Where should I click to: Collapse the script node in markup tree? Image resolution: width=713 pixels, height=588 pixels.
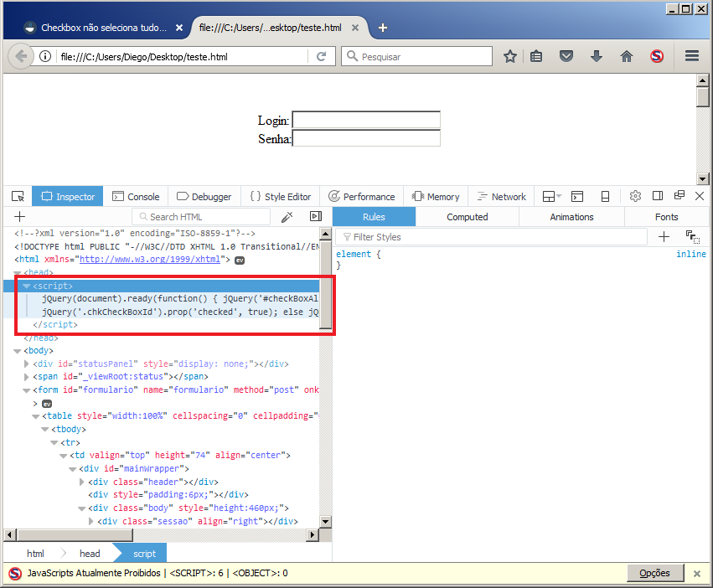pyautogui.click(x=26, y=286)
